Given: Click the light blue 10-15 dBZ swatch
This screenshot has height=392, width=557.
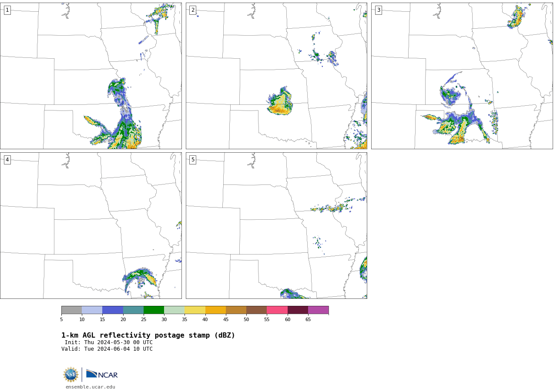Looking at the screenshot, I should pos(92,310).
